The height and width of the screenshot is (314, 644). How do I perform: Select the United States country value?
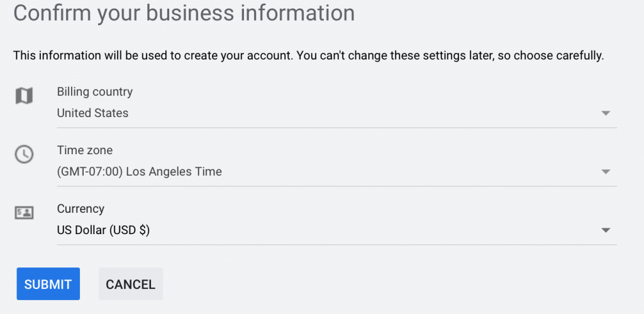click(x=92, y=113)
